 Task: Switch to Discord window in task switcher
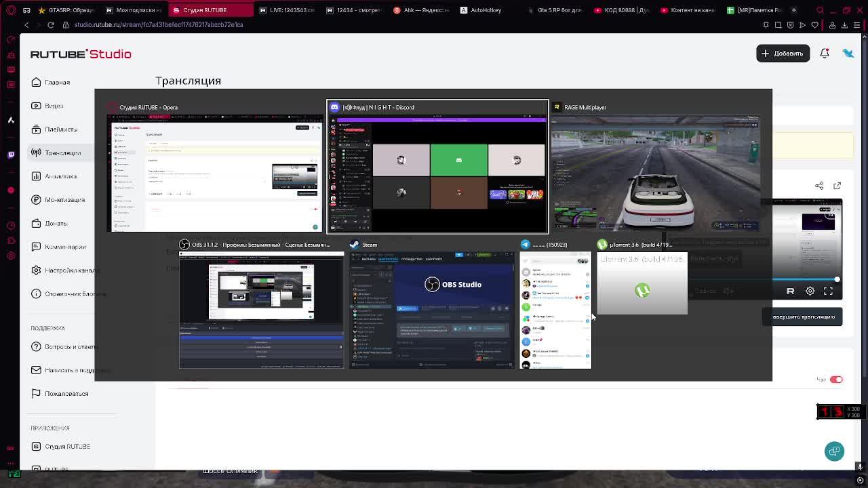pyautogui.click(x=437, y=167)
